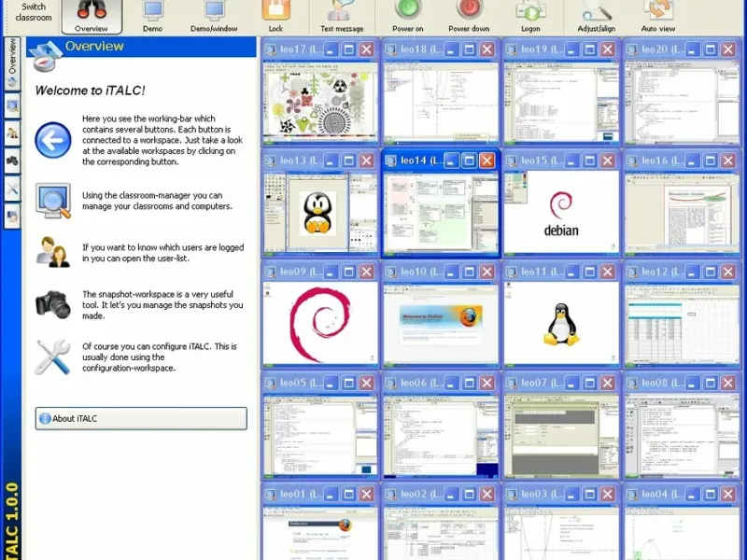The height and width of the screenshot is (560, 747).
Task: Click the leo05 title bar client icon
Action: pyautogui.click(x=271, y=383)
